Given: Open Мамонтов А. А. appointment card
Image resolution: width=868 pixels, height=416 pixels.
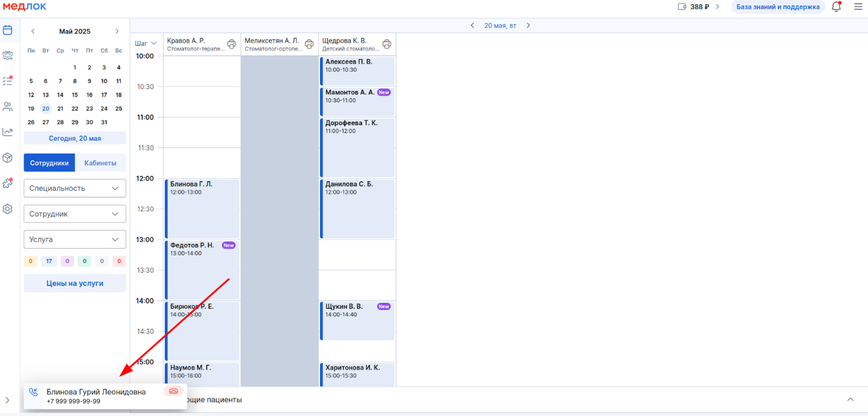Looking at the screenshot, I should pos(357,102).
